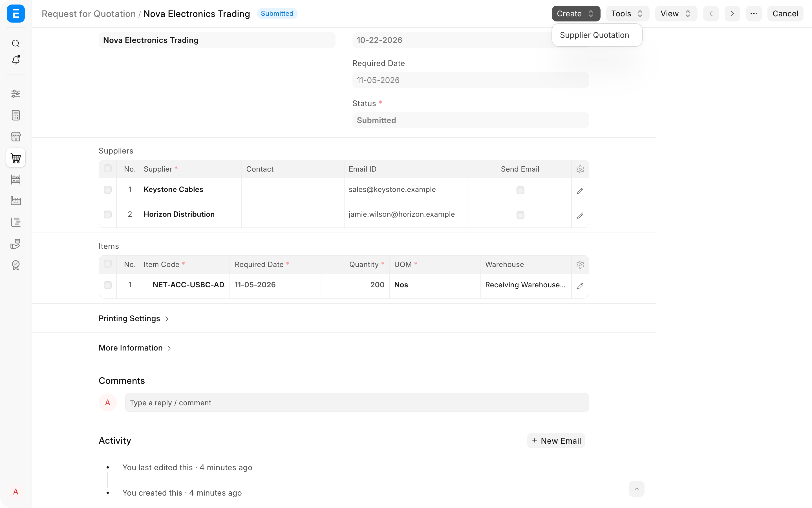This screenshot has width=812, height=508.
Task: Click Nova Electronics Trading company field
Action: tap(217, 40)
